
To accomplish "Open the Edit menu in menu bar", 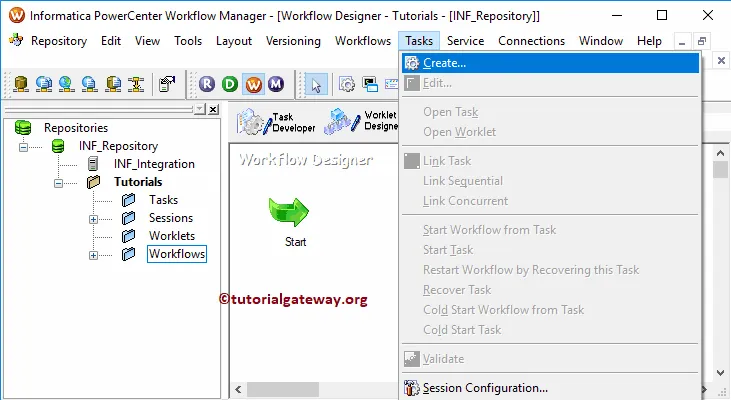I will click(x=111, y=41).
